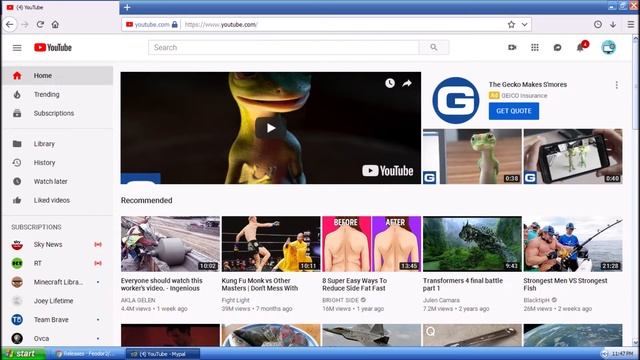Open Strongest Men VS Strongest Fish thumbnail
The height and width of the screenshot is (360, 640).
point(573,244)
